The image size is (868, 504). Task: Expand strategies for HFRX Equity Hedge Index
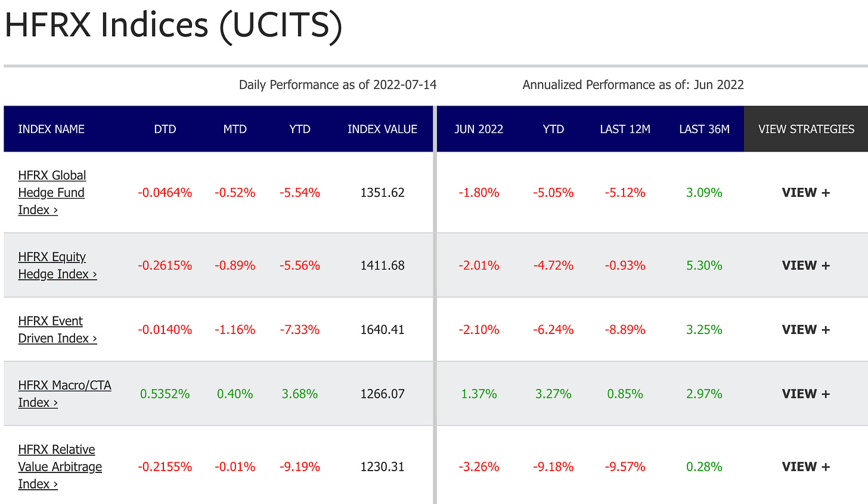click(805, 265)
